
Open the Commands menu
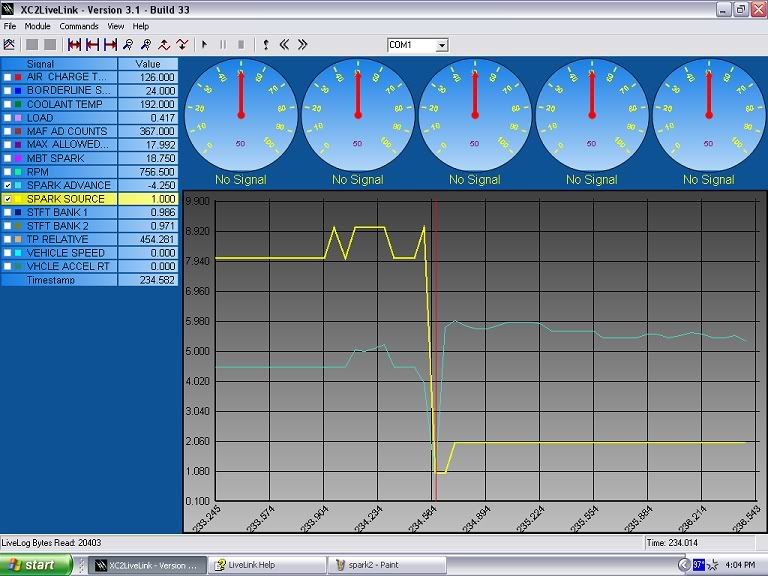79,26
